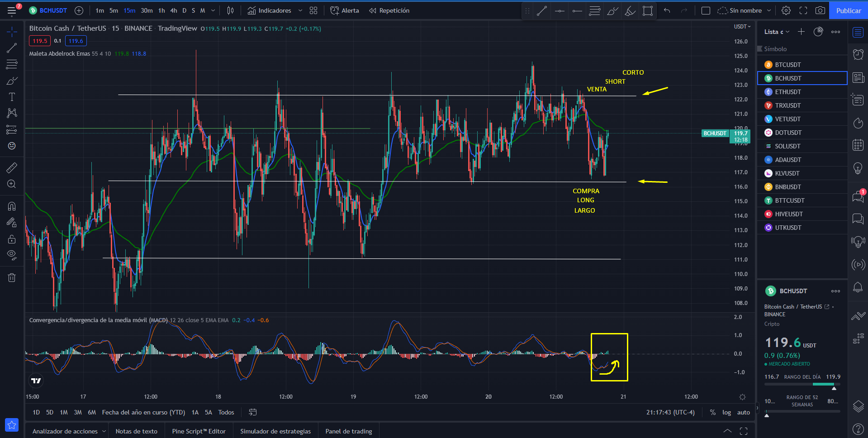Open the Pine Script Editor tab
Image resolution: width=868 pixels, height=438 pixels.
point(199,431)
